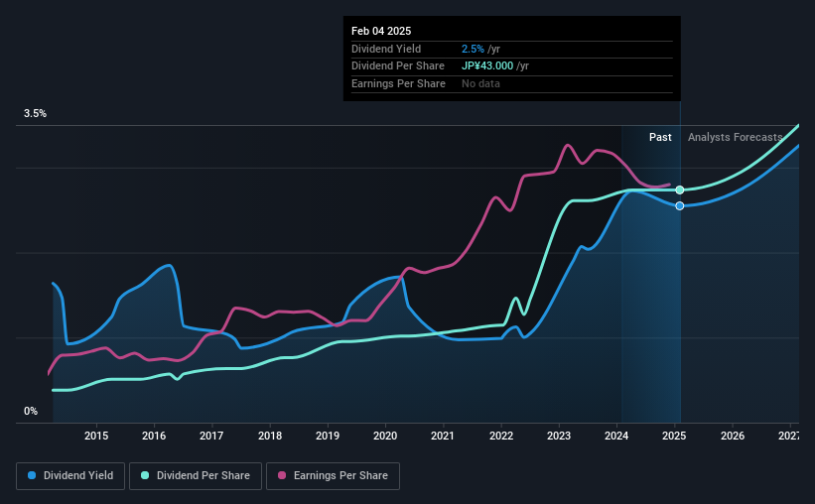Click the Past region label

tap(660, 137)
